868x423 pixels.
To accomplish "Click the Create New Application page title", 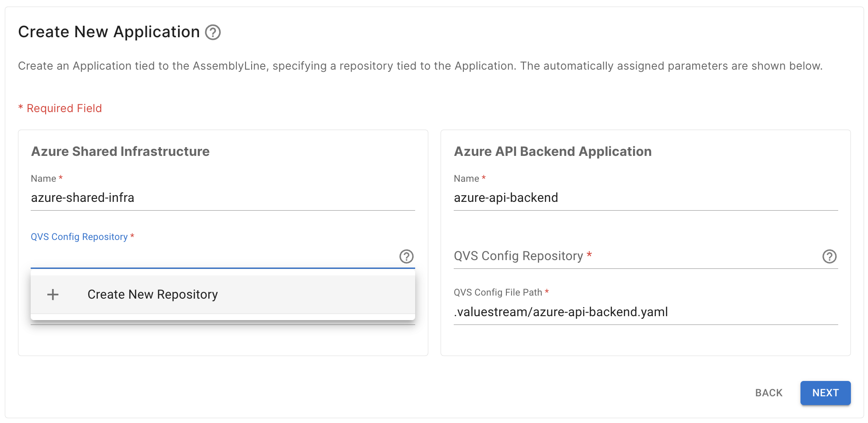I will (x=109, y=32).
